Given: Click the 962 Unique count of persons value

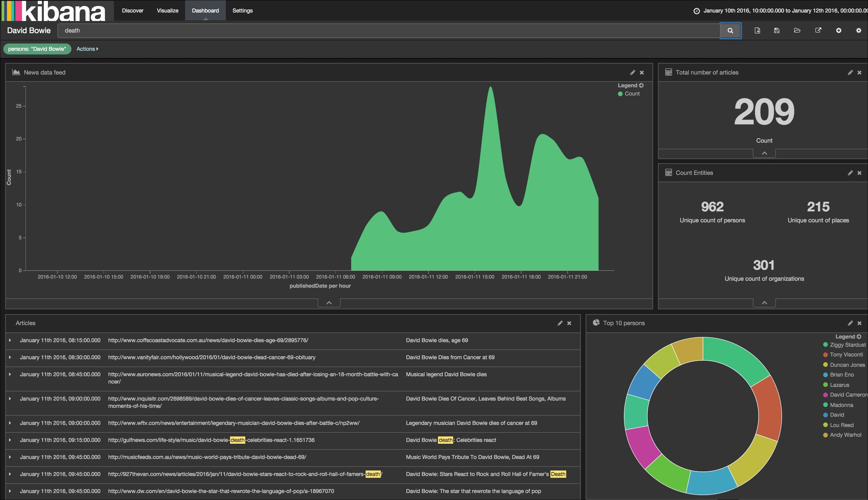Looking at the screenshot, I should coord(712,207).
